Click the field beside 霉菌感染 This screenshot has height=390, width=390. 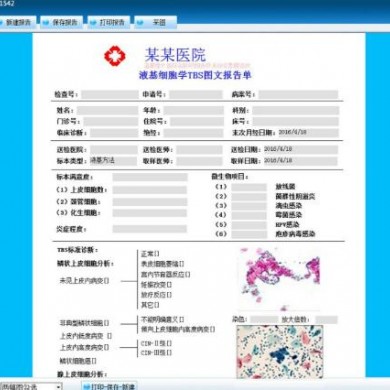(249, 215)
